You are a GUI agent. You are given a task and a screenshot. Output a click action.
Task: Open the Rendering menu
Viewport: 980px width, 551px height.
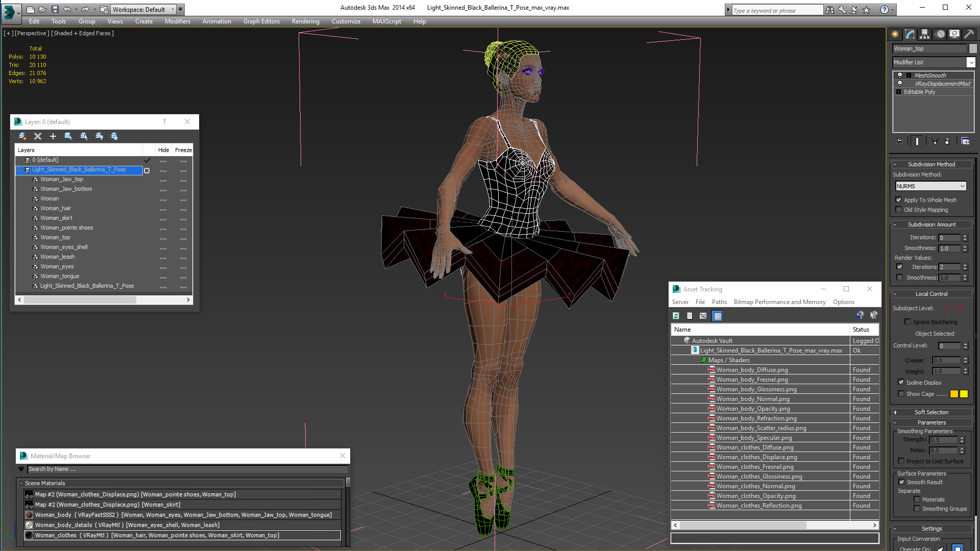click(305, 21)
